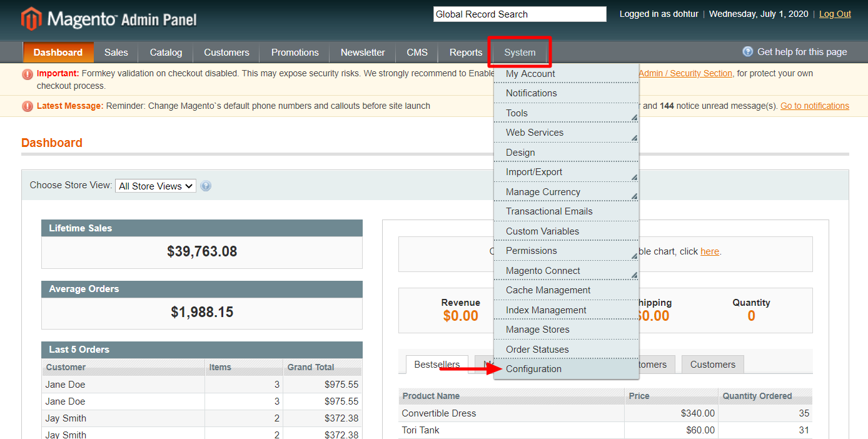Open the System menu
868x439 pixels.
coord(520,53)
